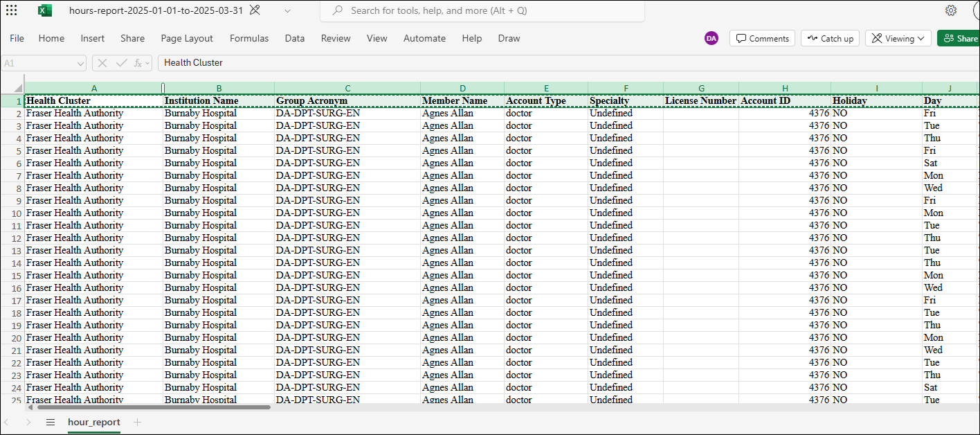Click the Catch up button
This screenshot has width=980, height=435.
click(830, 38)
